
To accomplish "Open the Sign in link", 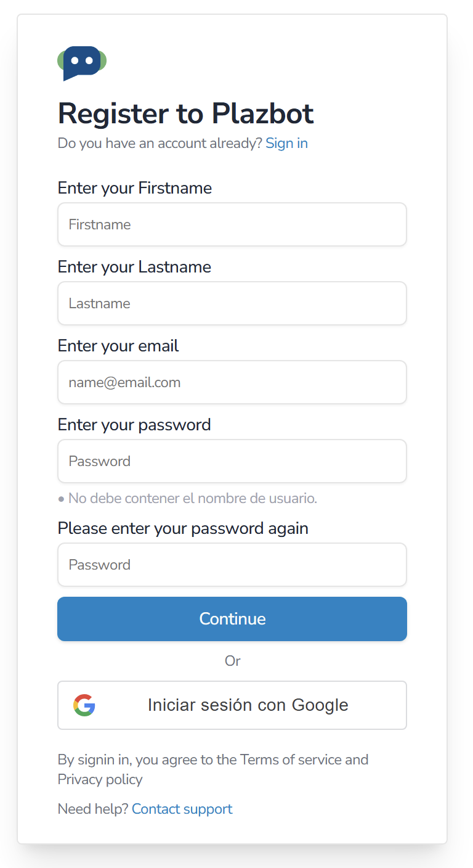I will point(286,144).
